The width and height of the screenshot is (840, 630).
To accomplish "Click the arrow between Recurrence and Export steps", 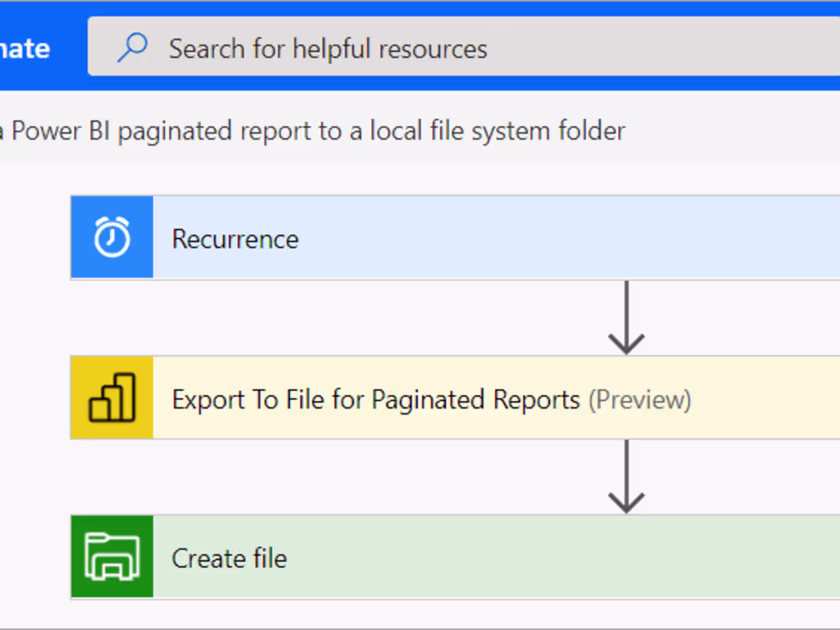I will click(626, 315).
